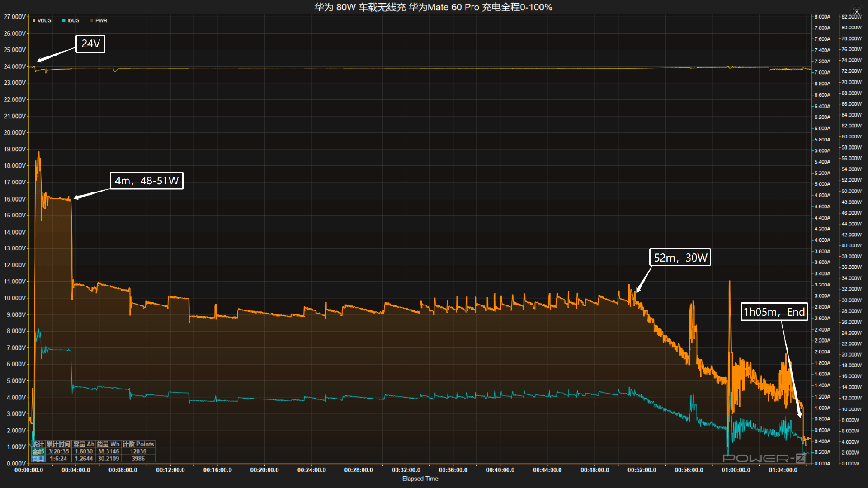
Task: Click the 1:6:24 window time value
Action: (x=59, y=459)
